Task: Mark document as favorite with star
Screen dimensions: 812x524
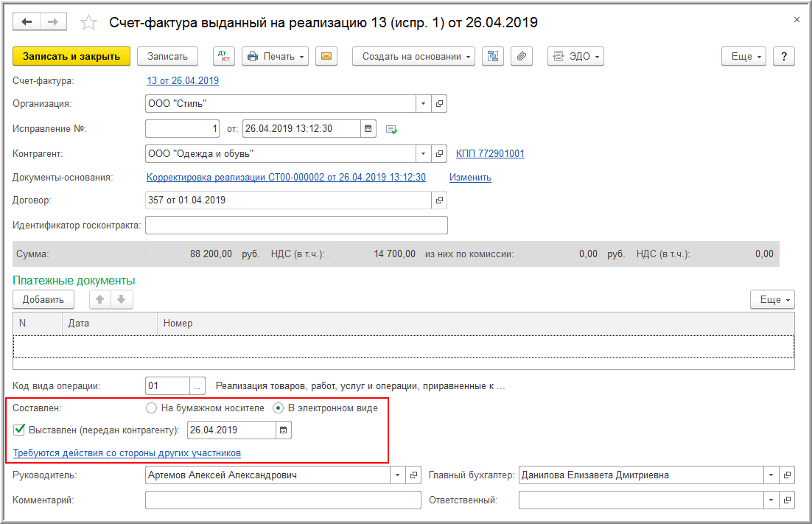Action: (88, 23)
